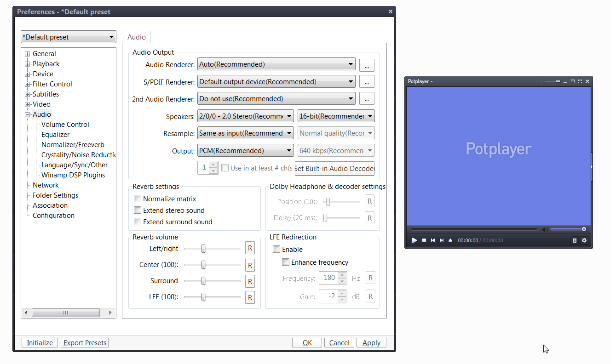Open the Potplayer title menu
The image size is (610, 364).
420,81
